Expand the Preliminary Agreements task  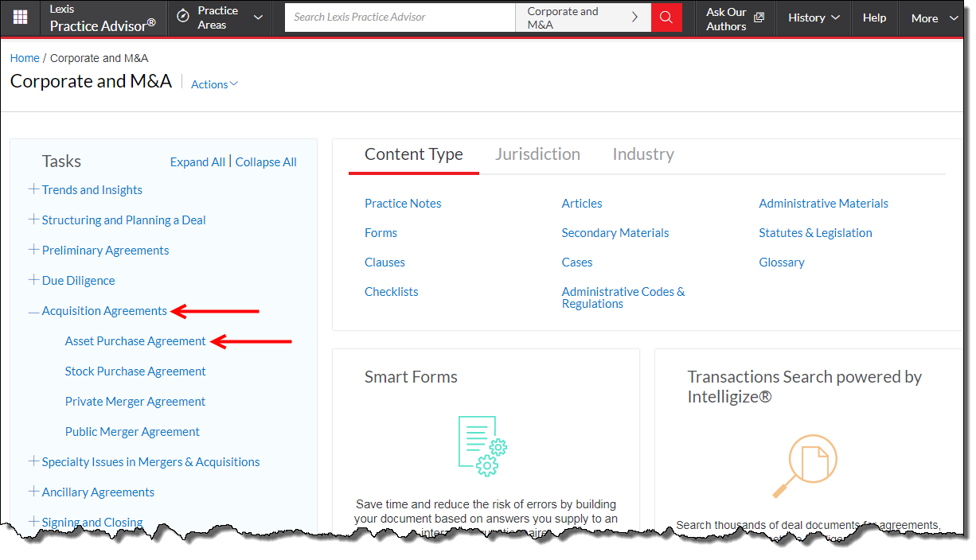pos(33,250)
